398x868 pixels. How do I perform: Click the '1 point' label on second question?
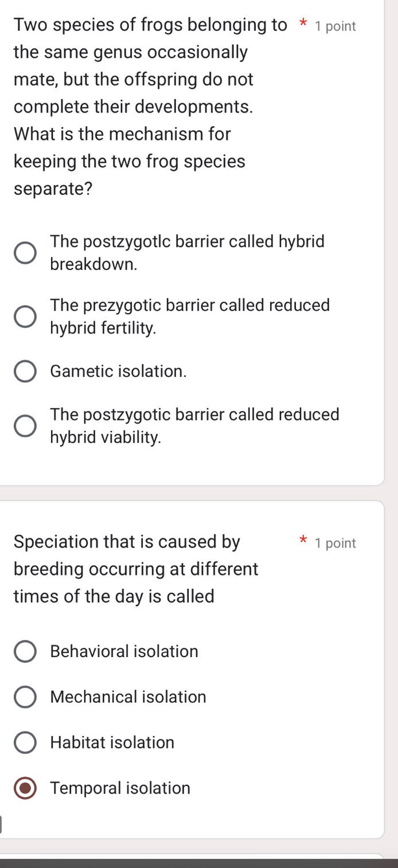pos(336,543)
